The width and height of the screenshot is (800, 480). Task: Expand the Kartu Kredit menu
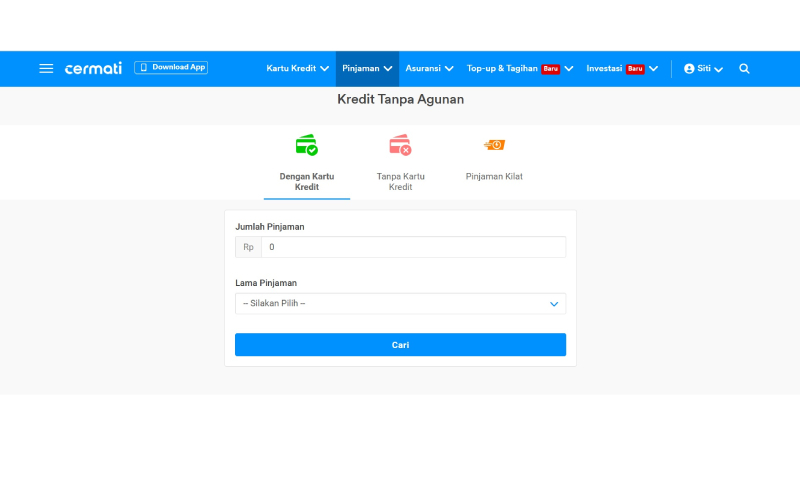pos(297,68)
